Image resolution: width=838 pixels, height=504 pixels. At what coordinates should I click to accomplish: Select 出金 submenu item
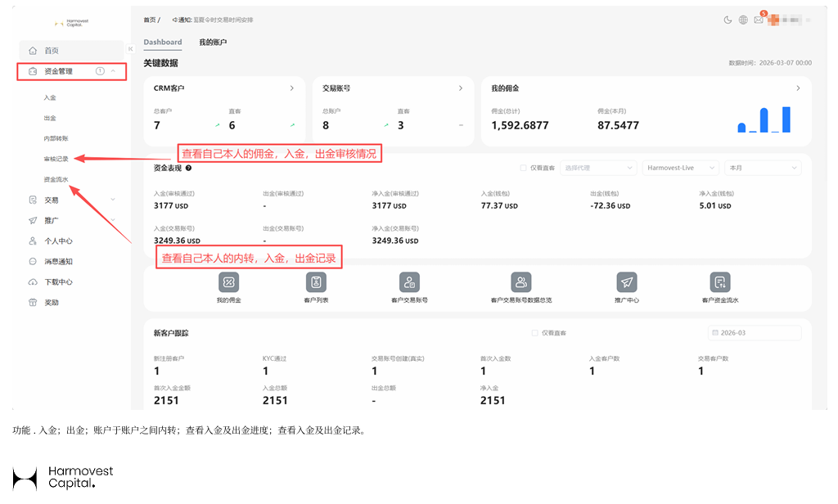pyautogui.click(x=50, y=118)
